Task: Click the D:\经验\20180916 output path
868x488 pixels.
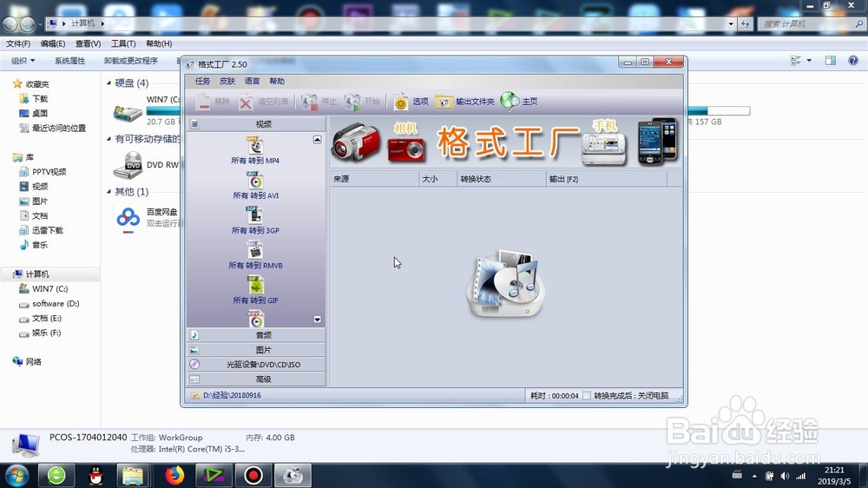Action: click(232, 395)
